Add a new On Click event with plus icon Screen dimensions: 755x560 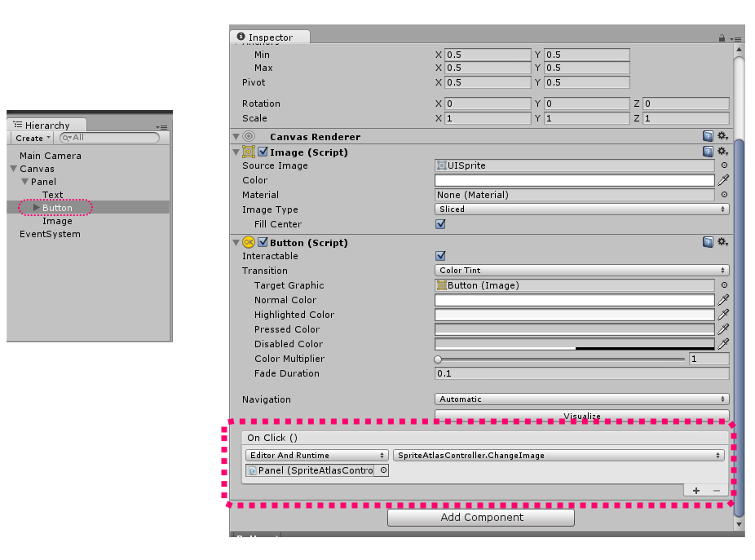coord(696,490)
